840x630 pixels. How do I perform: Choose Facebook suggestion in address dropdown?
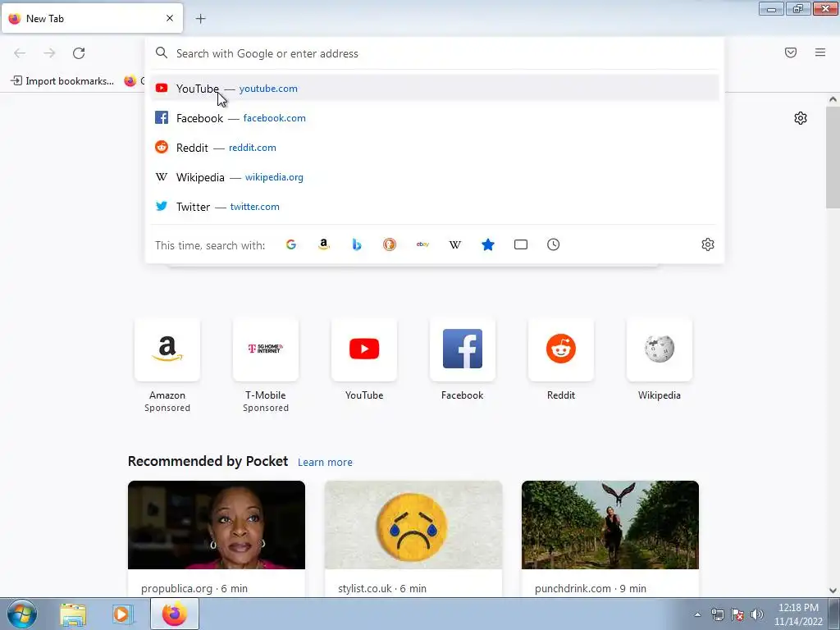point(435,118)
